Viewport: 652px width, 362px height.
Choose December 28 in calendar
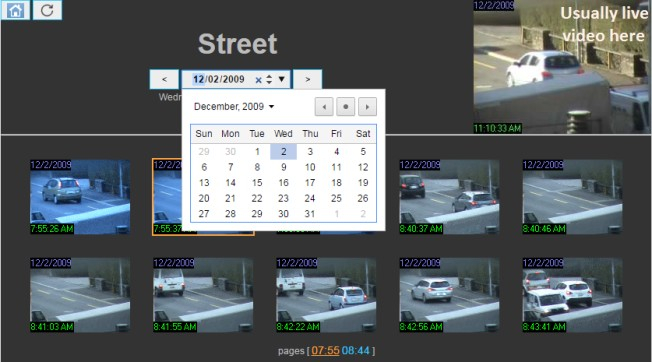tap(230, 214)
